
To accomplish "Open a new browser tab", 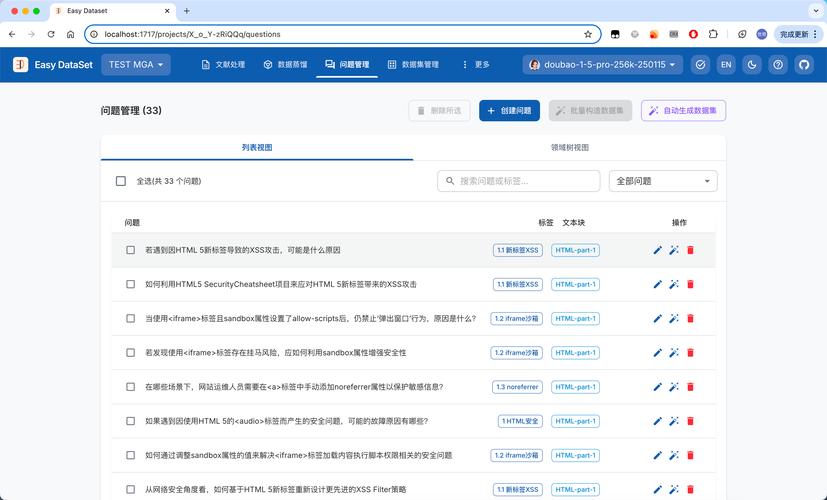I will (187, 11).
